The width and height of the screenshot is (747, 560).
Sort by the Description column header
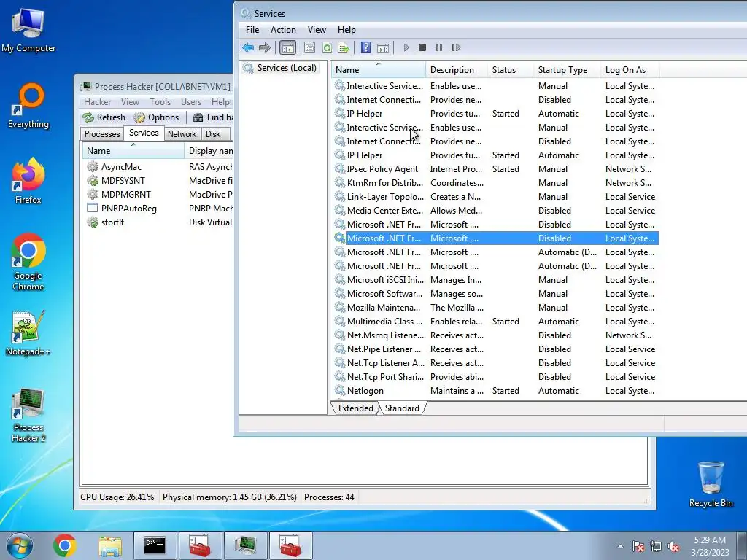point(457,70)
